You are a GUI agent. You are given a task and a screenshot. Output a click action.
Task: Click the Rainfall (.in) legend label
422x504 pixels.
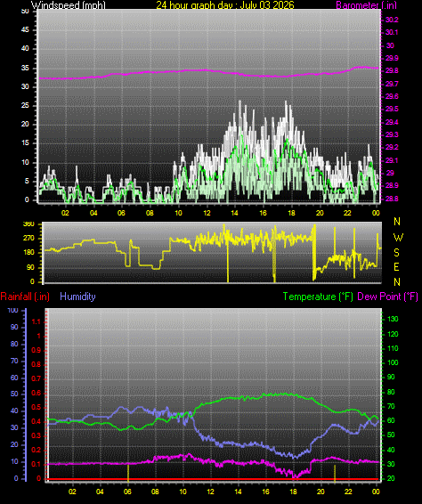click(25, 297)
